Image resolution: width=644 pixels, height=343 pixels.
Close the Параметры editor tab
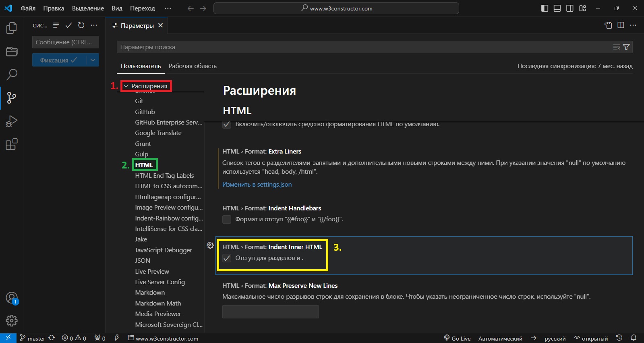160,25
